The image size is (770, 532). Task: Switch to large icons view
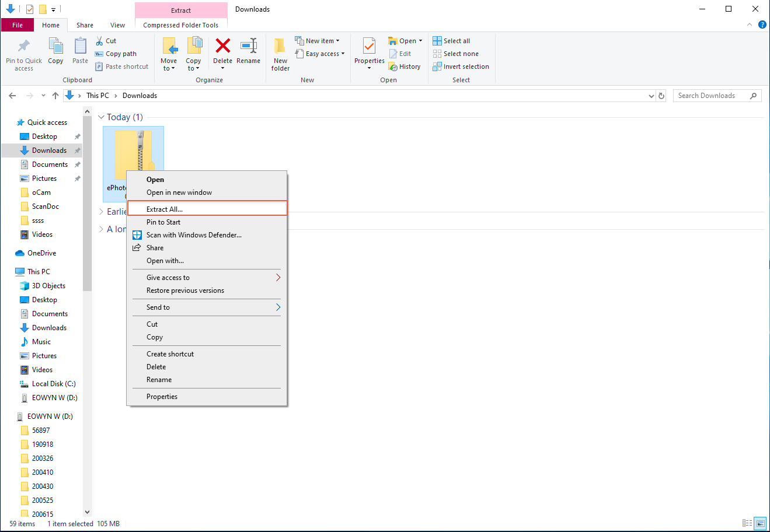click(759, 523)
